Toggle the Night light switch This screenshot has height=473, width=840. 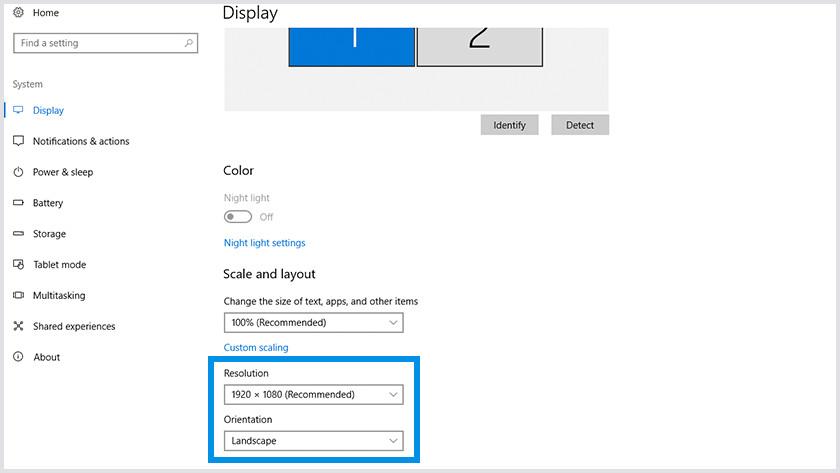(x=238, y=217)
